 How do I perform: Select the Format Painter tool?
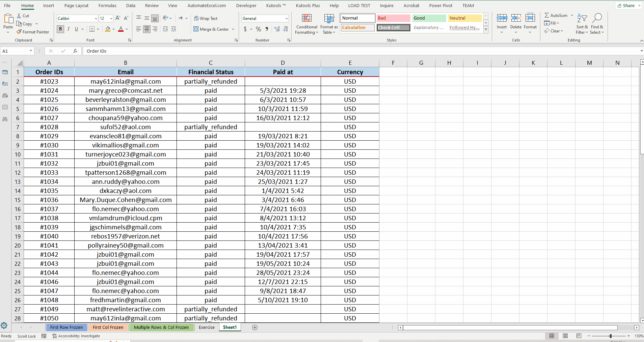[x=33, y=32]
